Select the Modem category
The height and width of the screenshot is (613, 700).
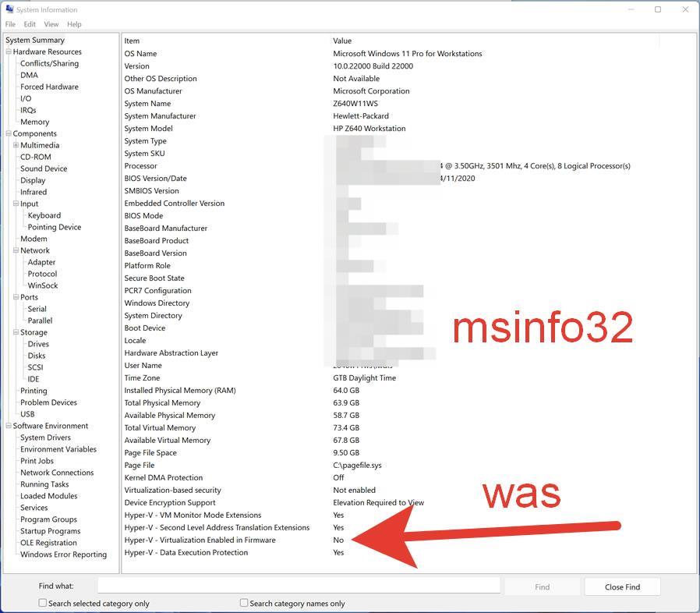34,239
